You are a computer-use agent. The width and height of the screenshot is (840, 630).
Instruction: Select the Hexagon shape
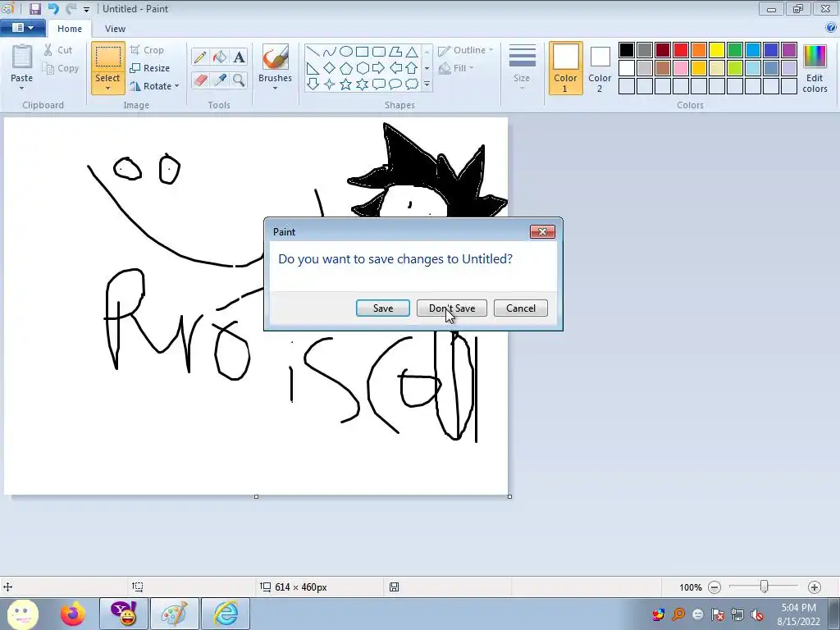(362, 68)
